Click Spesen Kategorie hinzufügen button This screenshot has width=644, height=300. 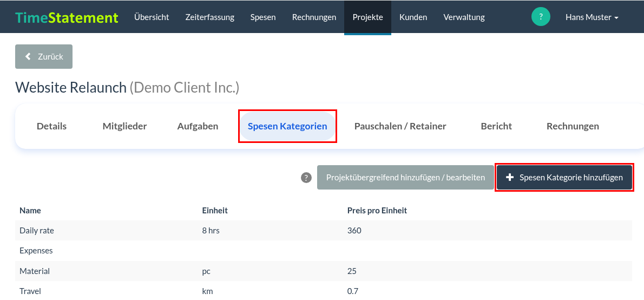pos(564,178)
